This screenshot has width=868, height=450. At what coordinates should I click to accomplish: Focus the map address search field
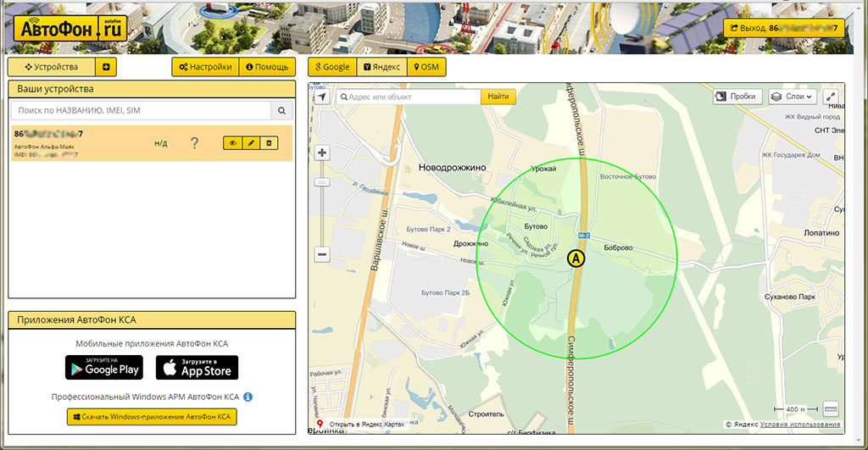click(409, 97)
